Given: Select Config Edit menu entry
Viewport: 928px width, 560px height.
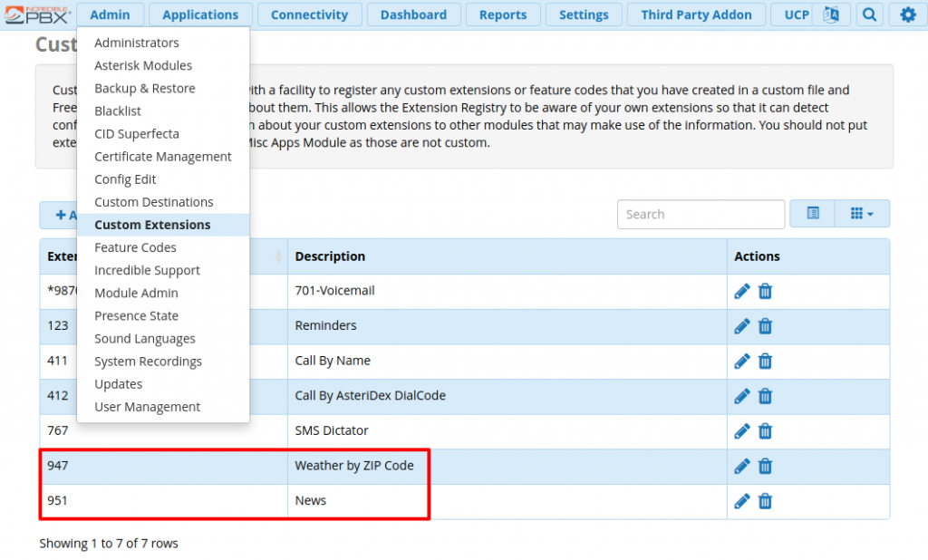Looking at the screenshot, I should (x=163, y=179).
